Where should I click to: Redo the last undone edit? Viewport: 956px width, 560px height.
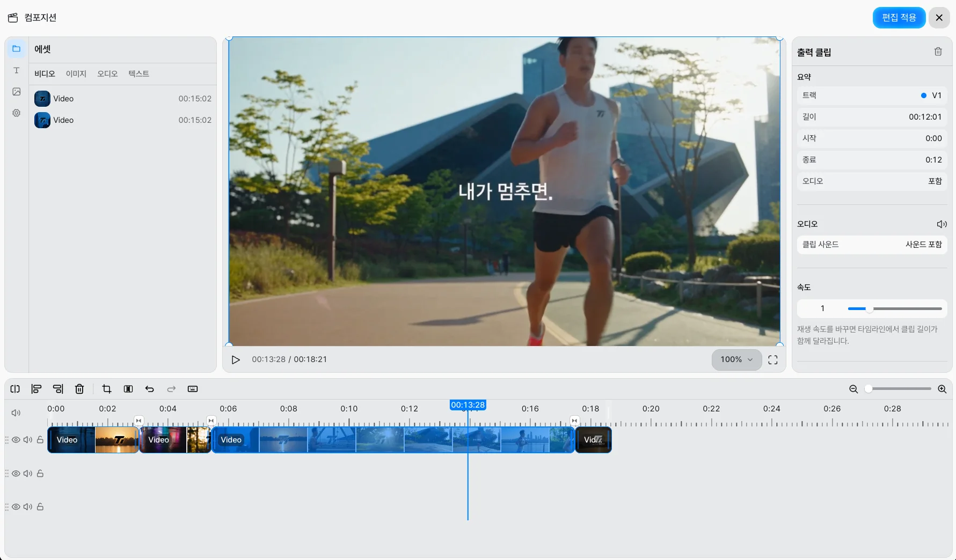click(x=171, y=389)
